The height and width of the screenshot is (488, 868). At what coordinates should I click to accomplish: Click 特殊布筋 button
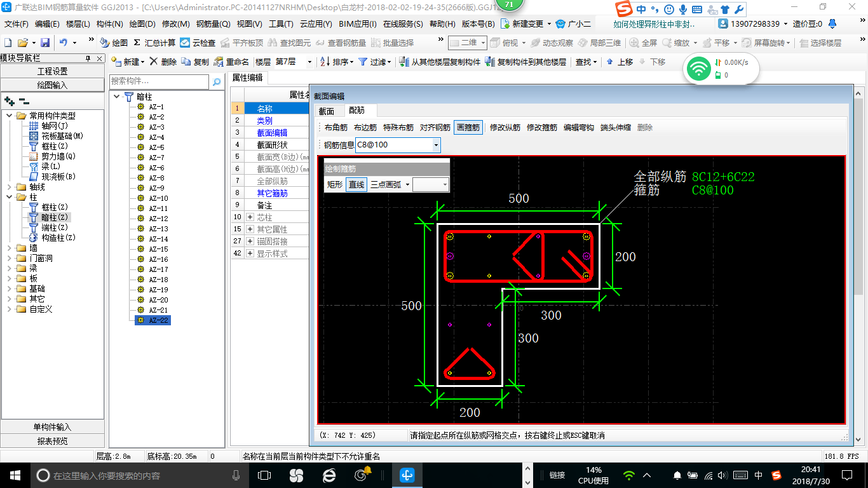click(398, 127)
